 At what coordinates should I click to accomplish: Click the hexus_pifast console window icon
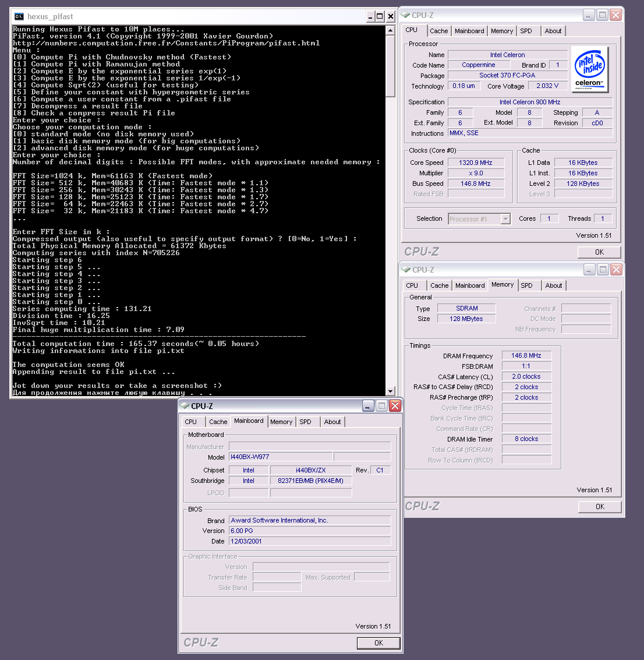coord(19,16)
